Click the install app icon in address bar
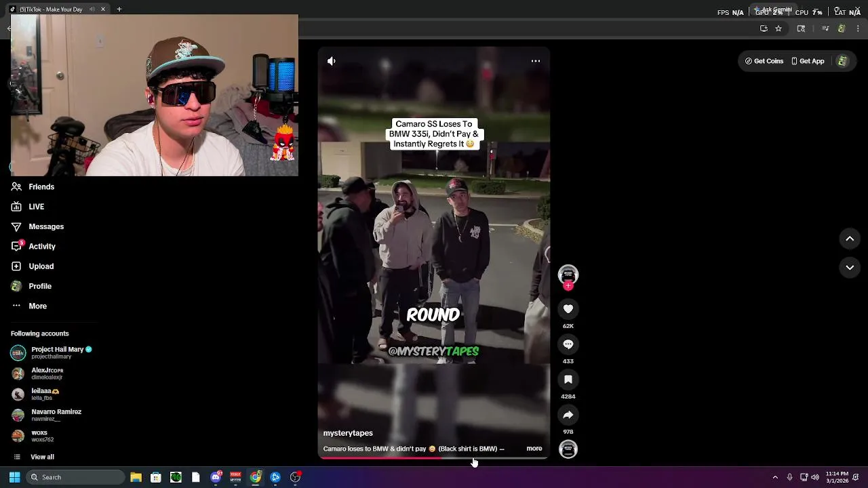Screen dimensions: 868x488 coord(764,28)
